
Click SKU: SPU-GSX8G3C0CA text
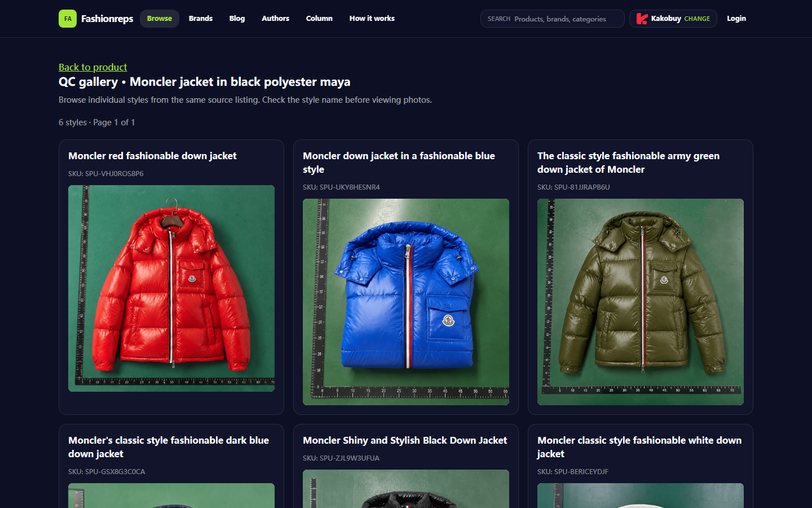(107, 471)
